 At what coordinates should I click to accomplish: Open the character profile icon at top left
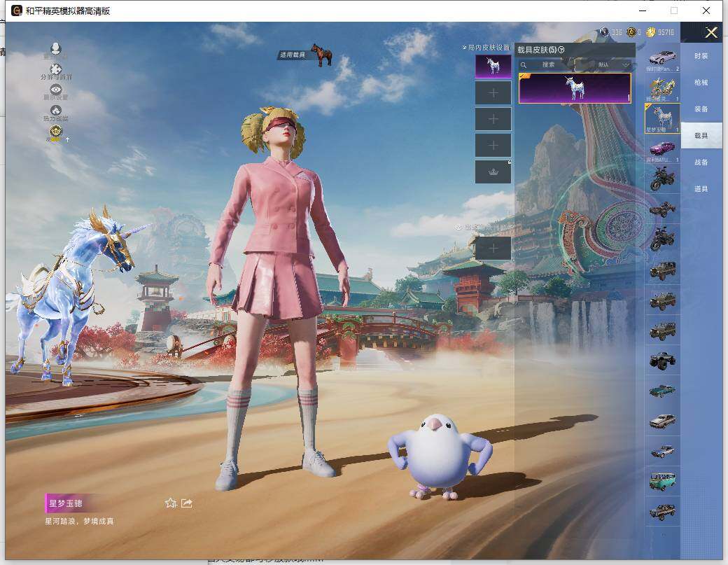click(x=56, y=49)
